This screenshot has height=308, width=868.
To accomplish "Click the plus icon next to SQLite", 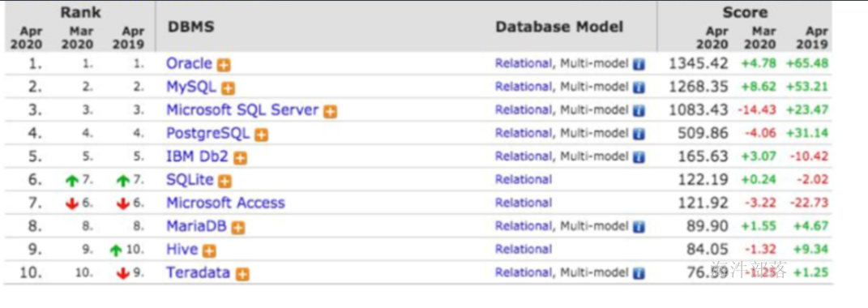I will click(x=224, y=181).
